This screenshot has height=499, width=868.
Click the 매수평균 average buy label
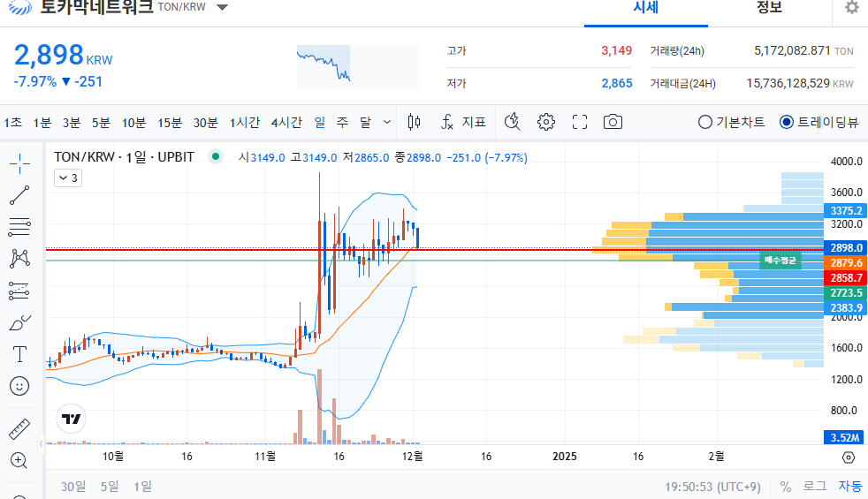coord(780,260)
